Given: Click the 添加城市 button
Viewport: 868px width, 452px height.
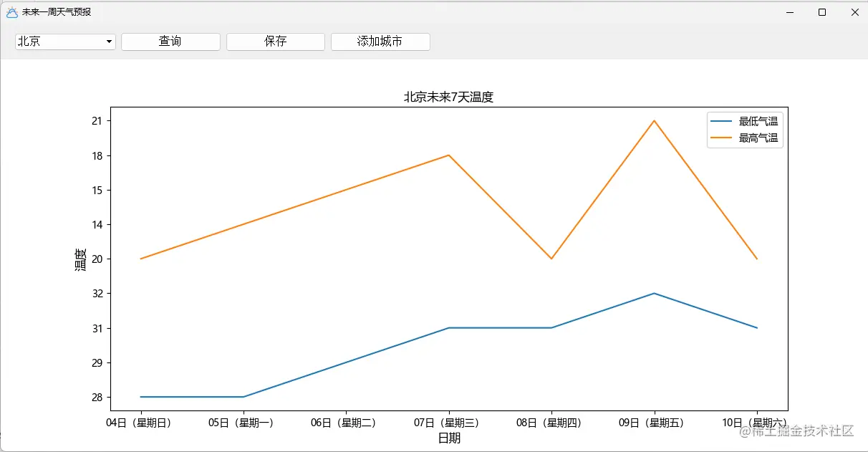Looking at the screenshot, I should click(x=380, y=42).
